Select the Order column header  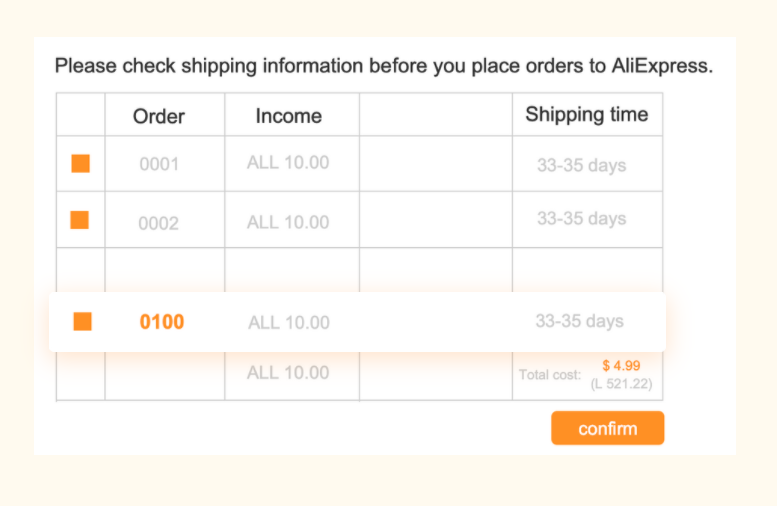pyautogui.click(x=159, y=116)
